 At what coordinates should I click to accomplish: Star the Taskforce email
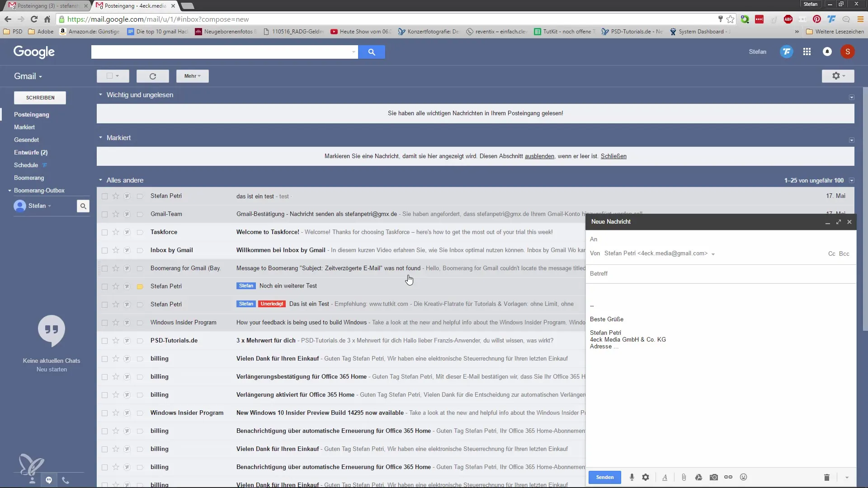point(116,232)
